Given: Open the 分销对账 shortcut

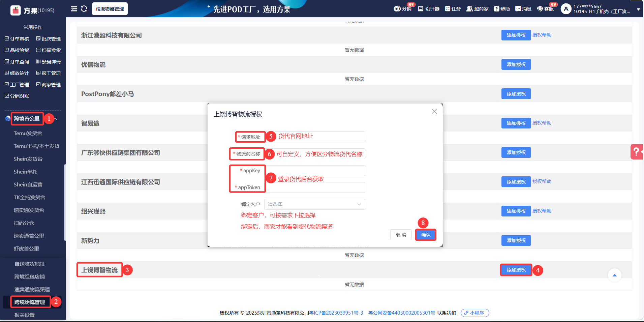Looking at the screenshot, I should 17,96.
